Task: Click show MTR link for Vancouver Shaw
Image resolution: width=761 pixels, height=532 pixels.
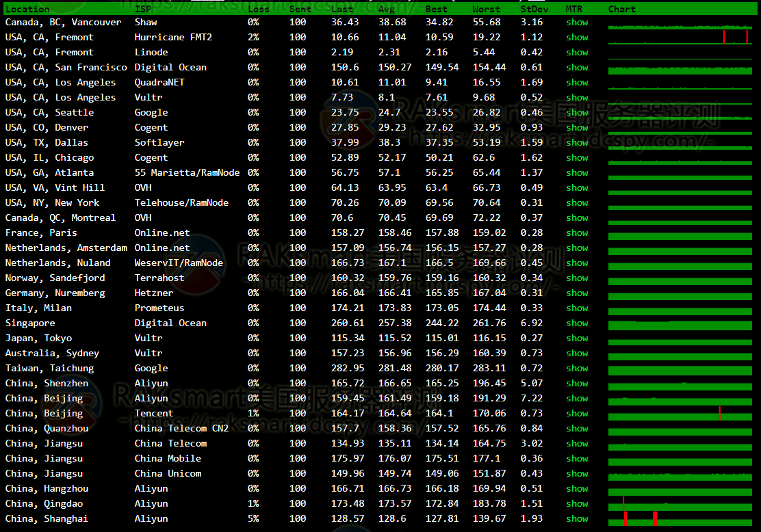Action: 577,23
